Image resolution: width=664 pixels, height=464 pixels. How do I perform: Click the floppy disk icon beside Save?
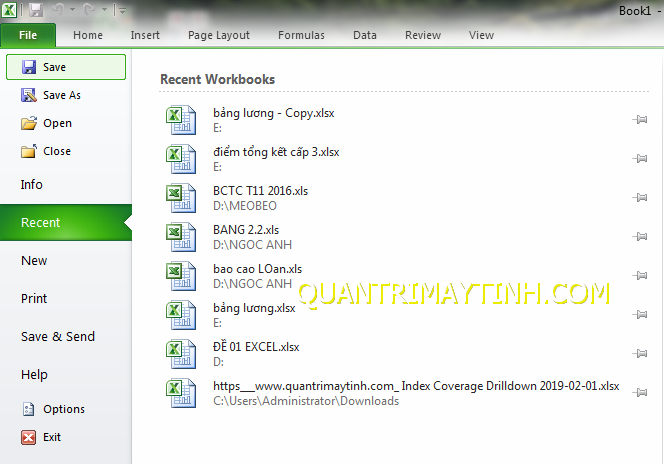point(29,67)
